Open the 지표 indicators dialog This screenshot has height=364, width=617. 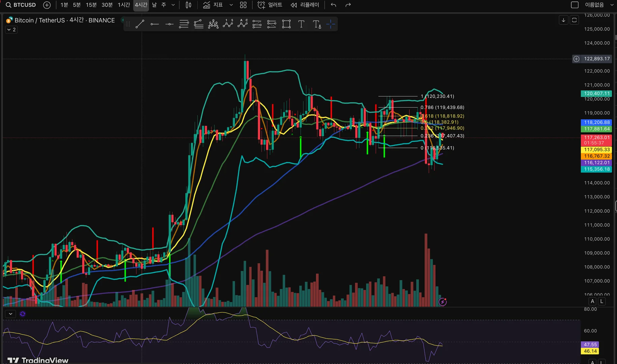(x=213, y=5)
